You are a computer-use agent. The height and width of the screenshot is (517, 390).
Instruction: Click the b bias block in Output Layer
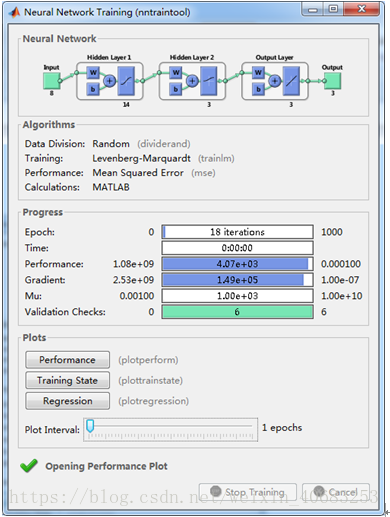point(258,89)
